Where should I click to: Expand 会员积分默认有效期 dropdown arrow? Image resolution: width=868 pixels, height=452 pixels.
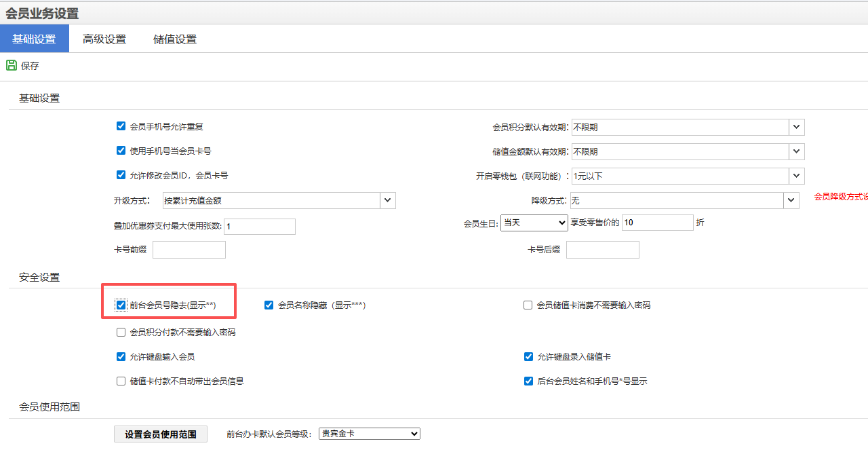point(797,127)
